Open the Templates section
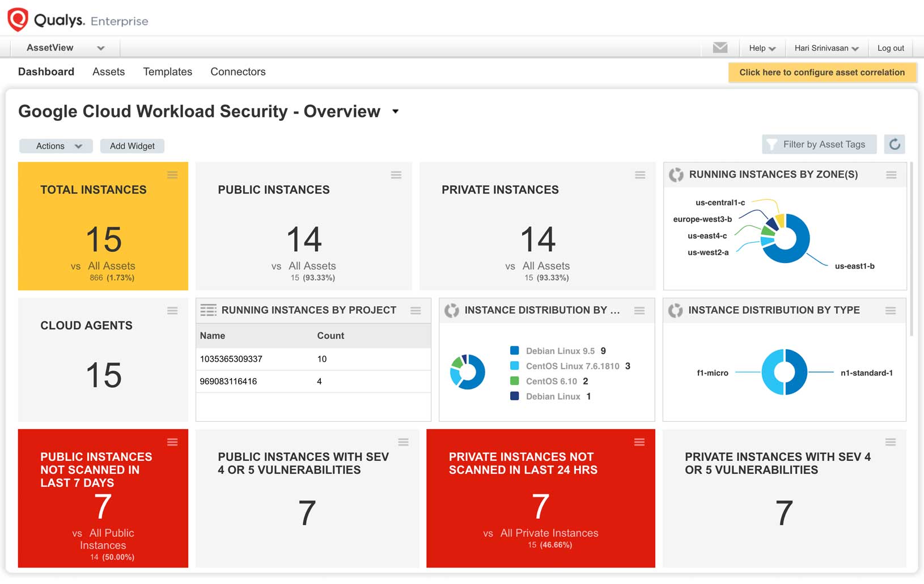Viewport: 924px width, 584px height. pyautogui.click(x=167, y=71)
